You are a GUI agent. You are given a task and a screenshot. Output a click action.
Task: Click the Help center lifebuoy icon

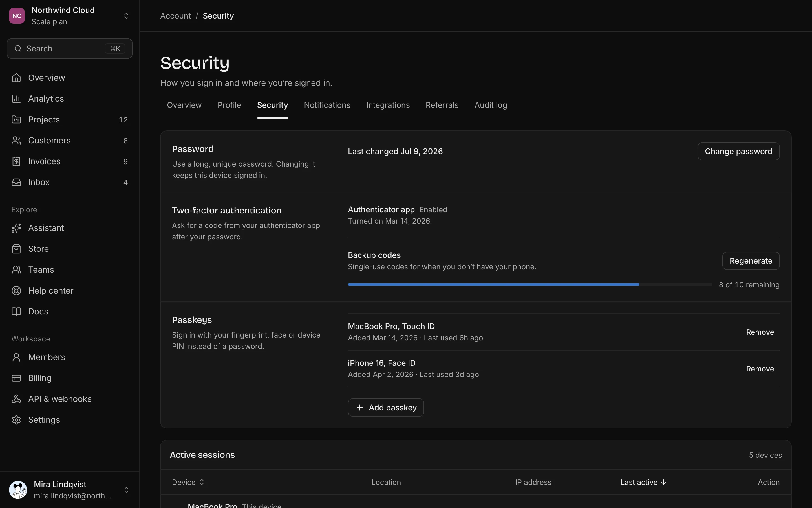click(16, 290)
